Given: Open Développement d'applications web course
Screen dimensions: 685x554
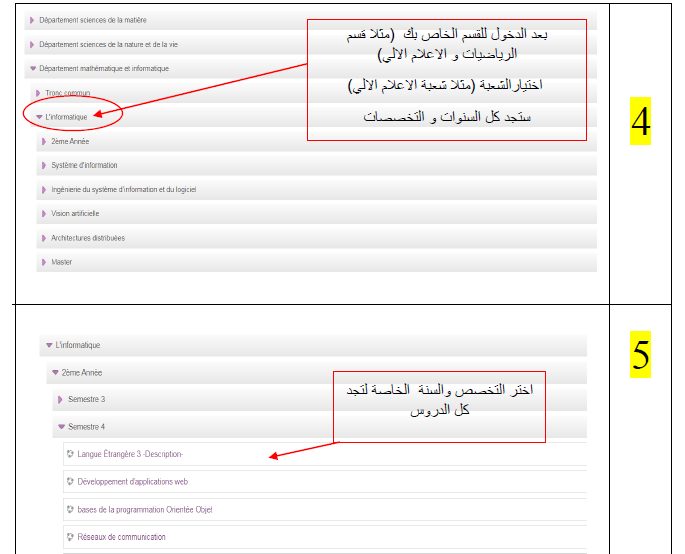Looking at the screenshot, I should pos(133,481).
